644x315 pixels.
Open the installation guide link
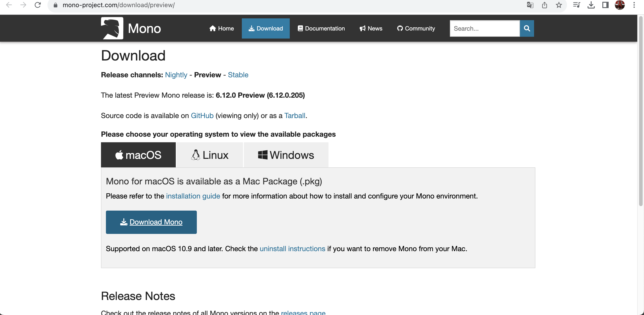193,196
